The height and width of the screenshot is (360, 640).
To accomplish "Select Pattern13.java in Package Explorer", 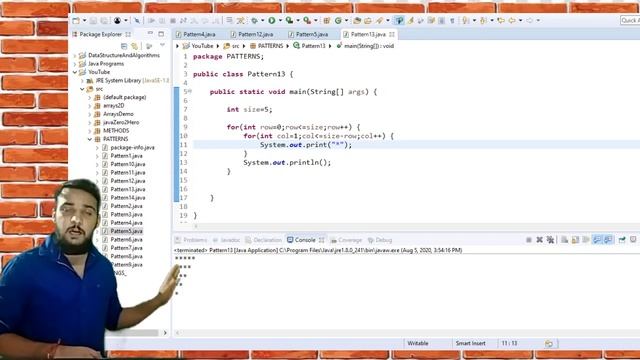I will coord(128,189).
